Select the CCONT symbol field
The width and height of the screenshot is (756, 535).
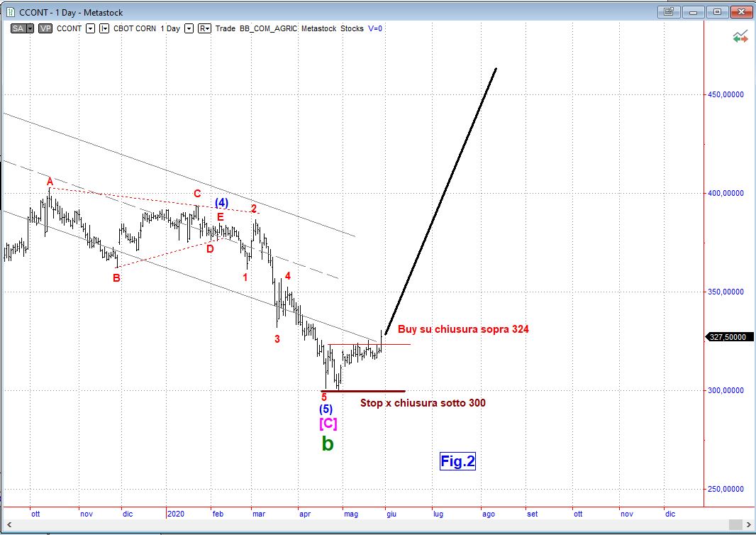[69, 28]
